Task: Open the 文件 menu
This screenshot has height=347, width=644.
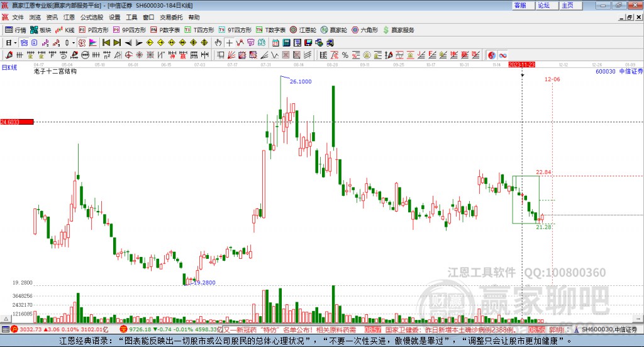Action: 18,17
